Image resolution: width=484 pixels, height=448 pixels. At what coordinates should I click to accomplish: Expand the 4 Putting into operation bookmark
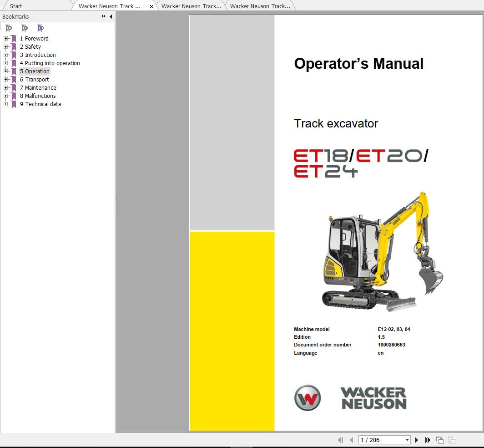click(x=5, y=63)
